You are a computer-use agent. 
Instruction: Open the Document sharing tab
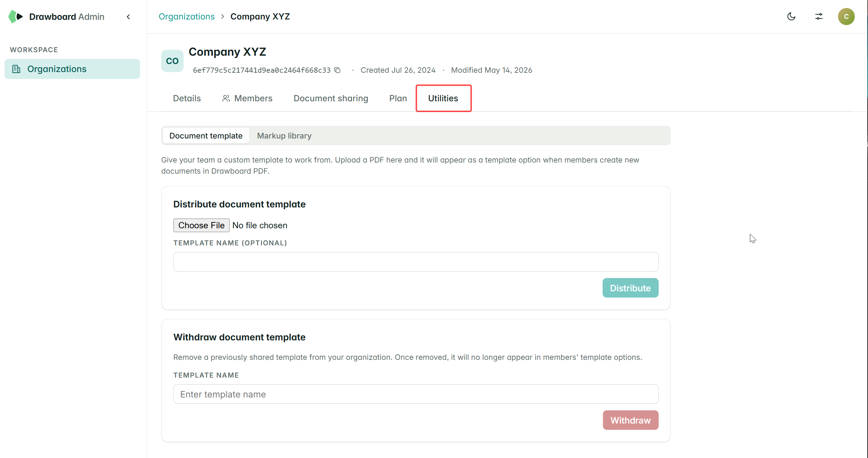point(331,98)
